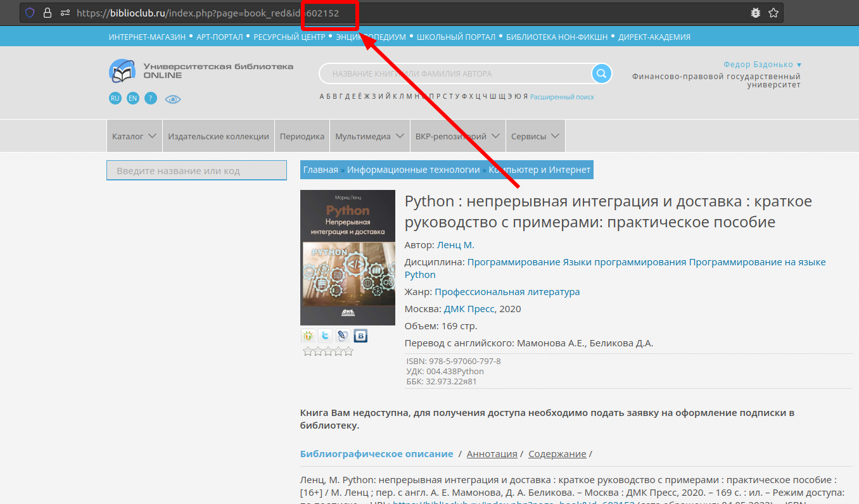Viewport: 859px width, 504px height.
Task: Focus the Введите название или код field
Action: pyautogui.click(x=197, y=171)
